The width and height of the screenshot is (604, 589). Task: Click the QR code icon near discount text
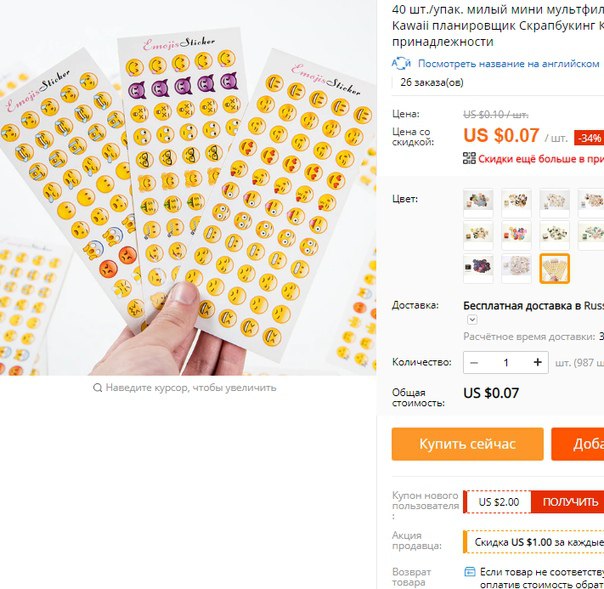469,158
